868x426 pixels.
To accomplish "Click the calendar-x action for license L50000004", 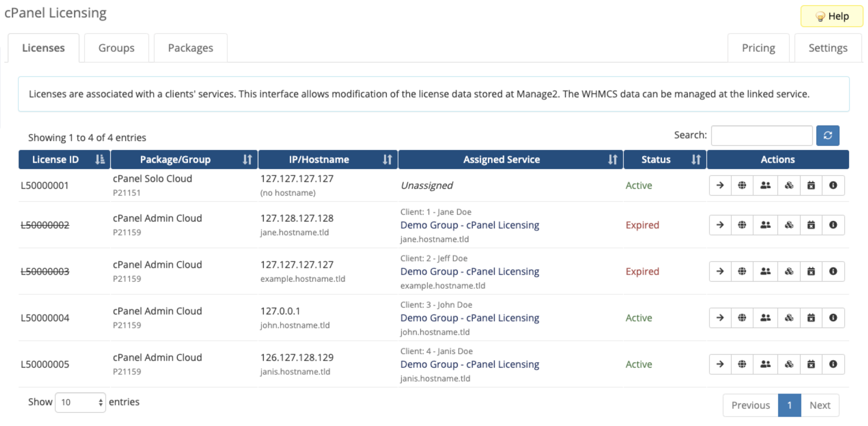I will [x=811, y=318].
